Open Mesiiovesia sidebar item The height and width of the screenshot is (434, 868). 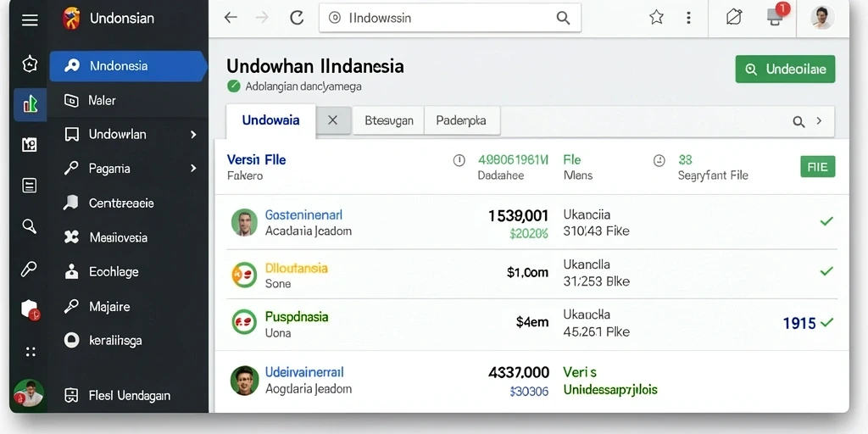[x=128, y=237]
